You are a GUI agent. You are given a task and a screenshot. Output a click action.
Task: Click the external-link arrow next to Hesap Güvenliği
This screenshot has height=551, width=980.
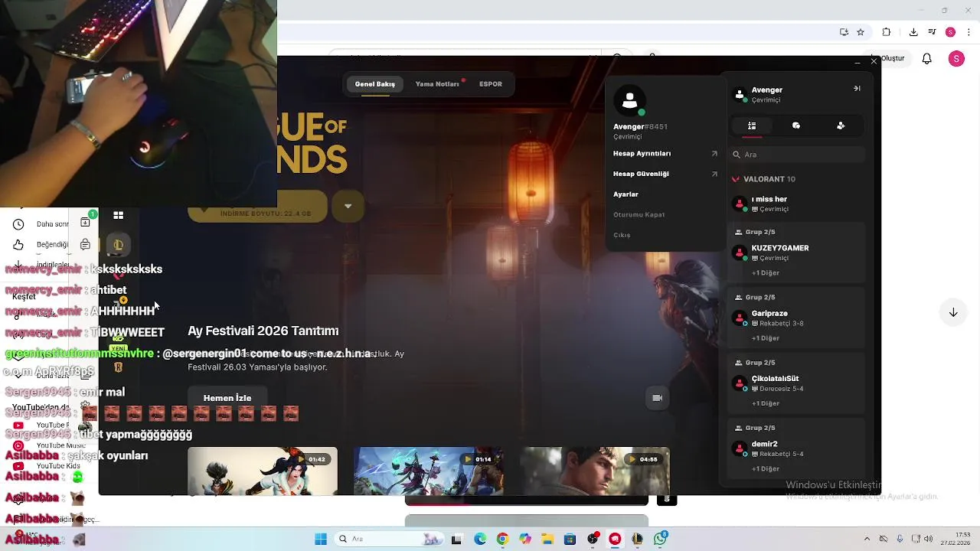714,174
